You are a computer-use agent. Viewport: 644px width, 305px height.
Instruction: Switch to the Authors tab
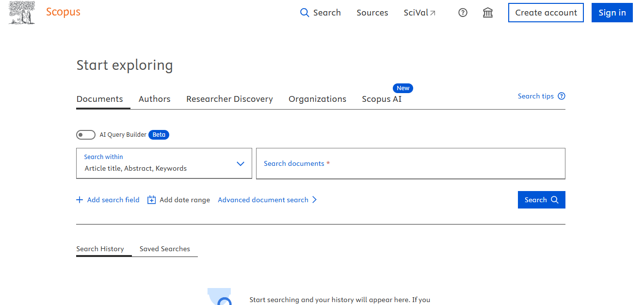(154, 99)
